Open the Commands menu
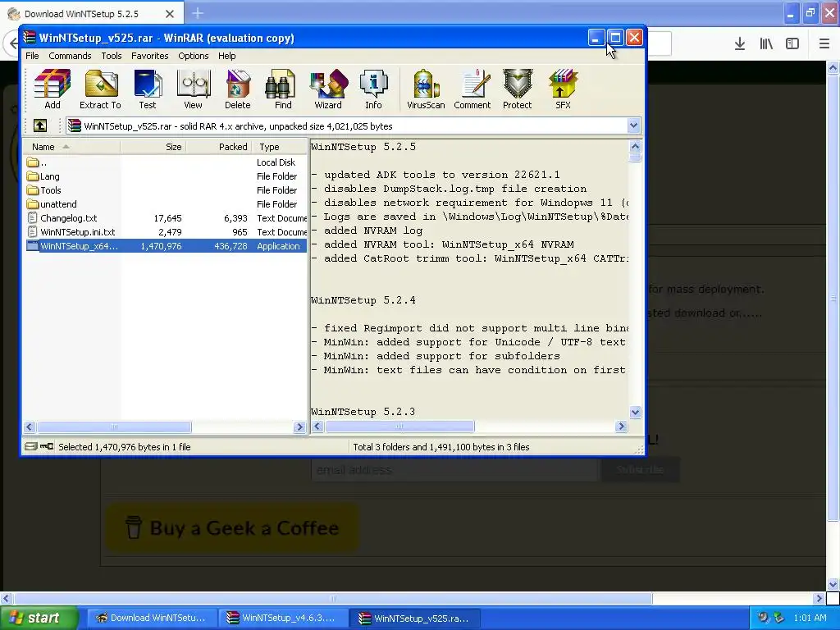 (x=70, y=56)
